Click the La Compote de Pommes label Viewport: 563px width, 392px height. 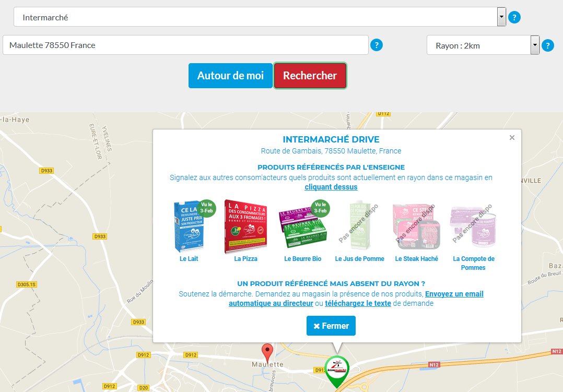click(x=474, y=263)
